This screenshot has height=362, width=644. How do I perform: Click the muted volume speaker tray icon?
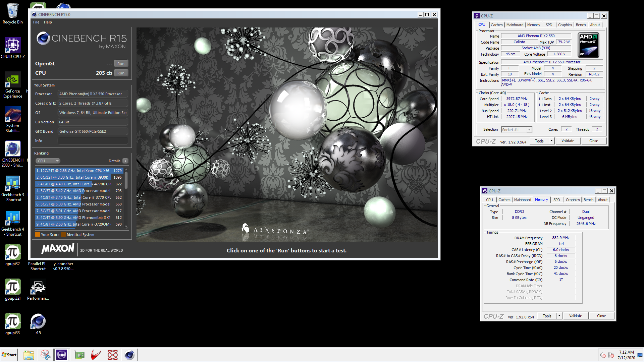[603, 355]
